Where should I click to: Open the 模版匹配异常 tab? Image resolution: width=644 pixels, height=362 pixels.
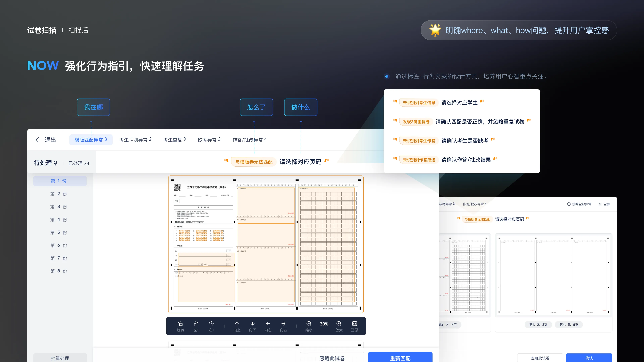tap(91, 140)
